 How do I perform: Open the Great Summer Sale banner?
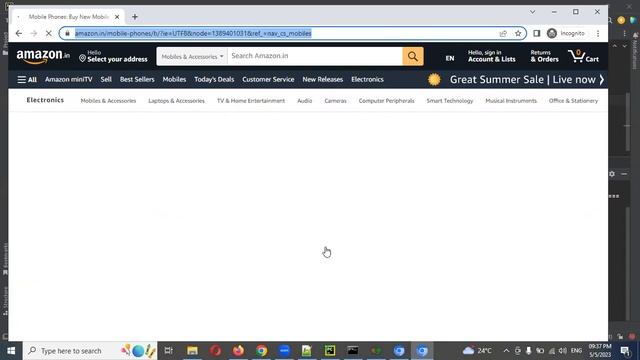click(x=516, y=80)
